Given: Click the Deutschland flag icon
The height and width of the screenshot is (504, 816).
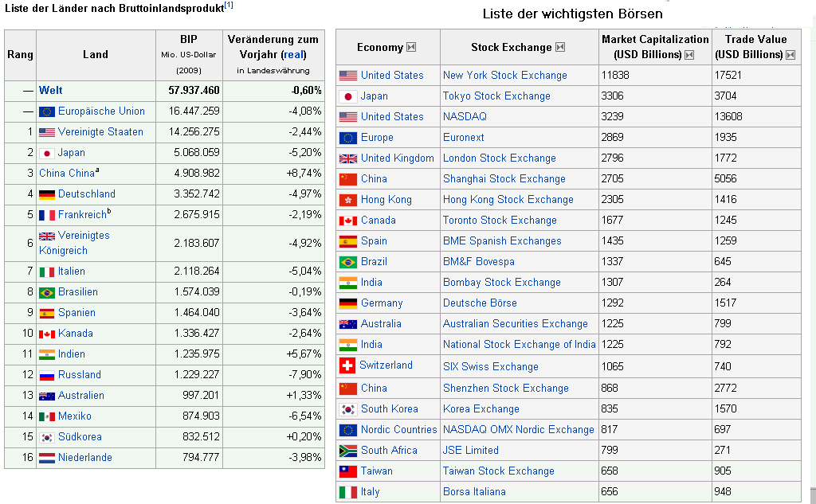Looking at the screenshot, I should click(47, 194).
